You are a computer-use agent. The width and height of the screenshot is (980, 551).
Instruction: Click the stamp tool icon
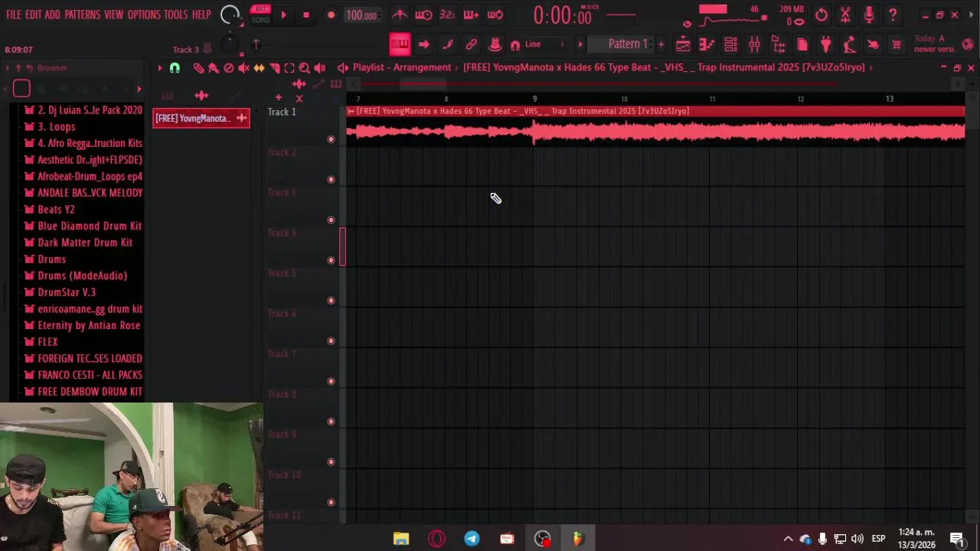coord(495,44)
